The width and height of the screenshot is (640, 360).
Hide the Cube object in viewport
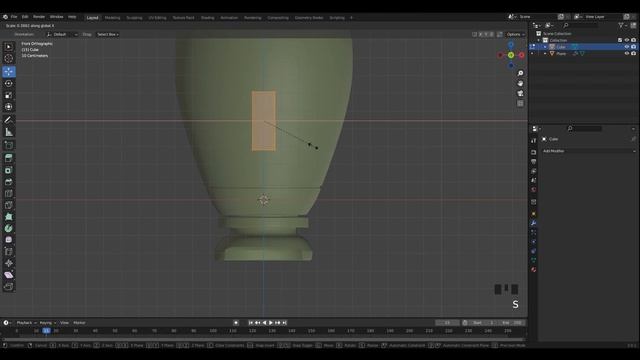point(627,47)
